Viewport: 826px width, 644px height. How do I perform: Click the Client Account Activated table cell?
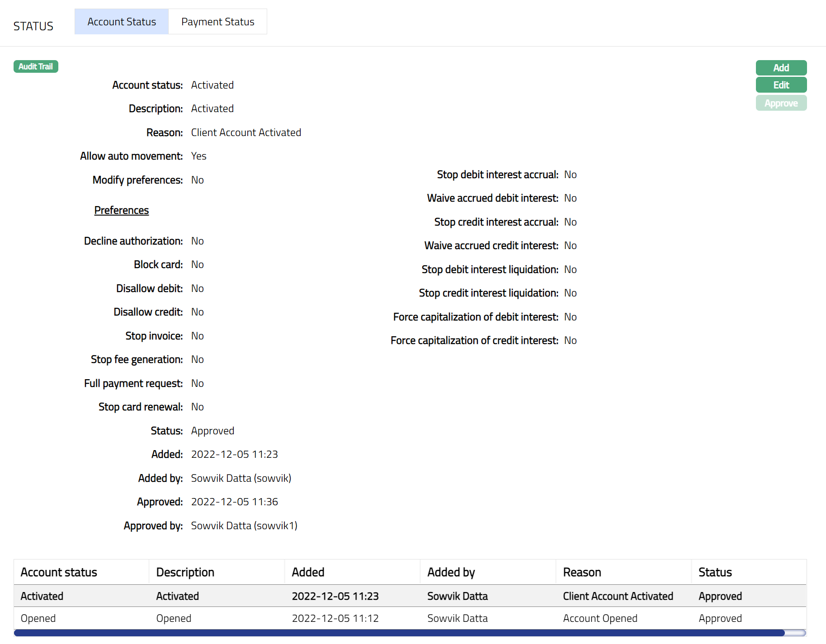click(618, 596)
